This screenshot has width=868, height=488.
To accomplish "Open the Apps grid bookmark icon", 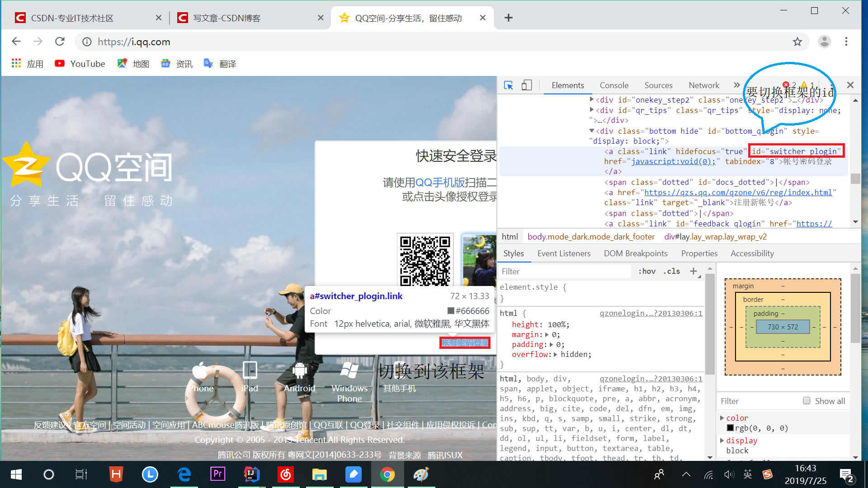I will pos(16,64).
